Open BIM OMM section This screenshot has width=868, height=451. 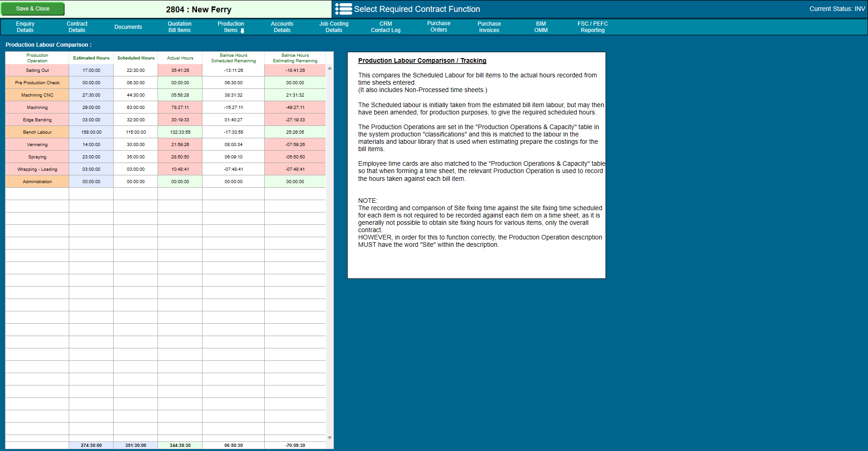(541, 27)
